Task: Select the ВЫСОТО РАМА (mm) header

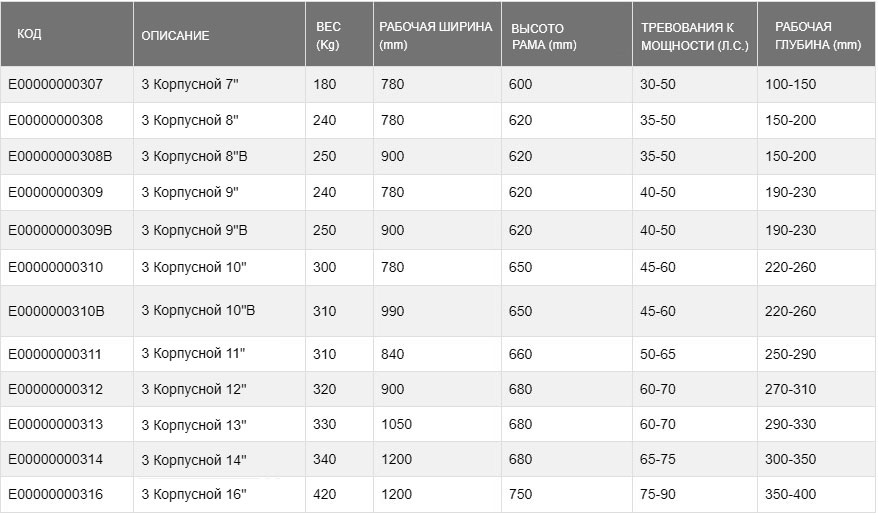Action: point(543,36)
